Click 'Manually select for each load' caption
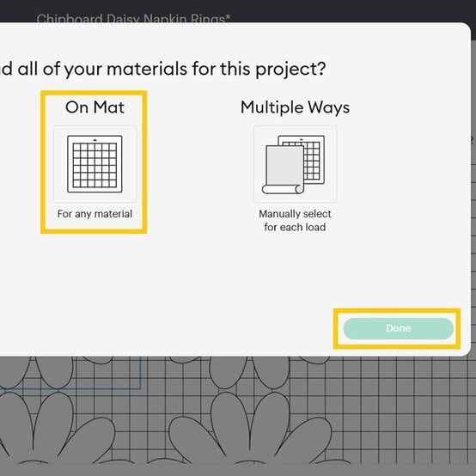 (x=295, y=221)
